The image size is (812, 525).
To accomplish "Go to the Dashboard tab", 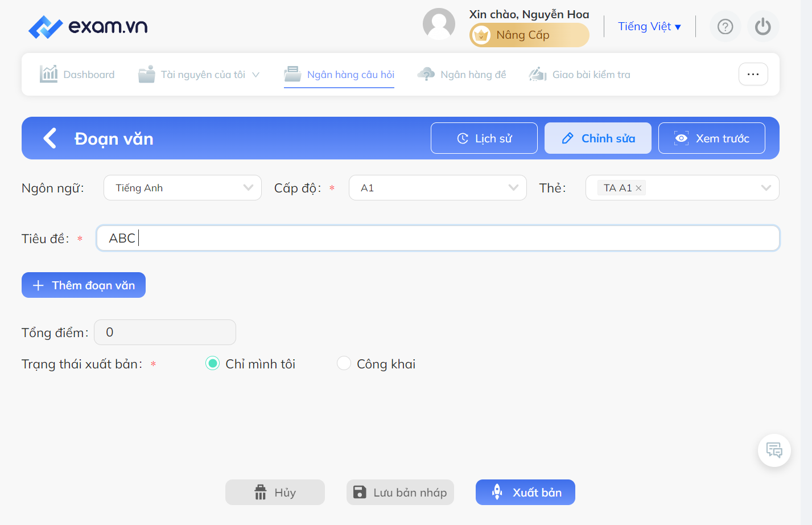I will tap(77, 75).
